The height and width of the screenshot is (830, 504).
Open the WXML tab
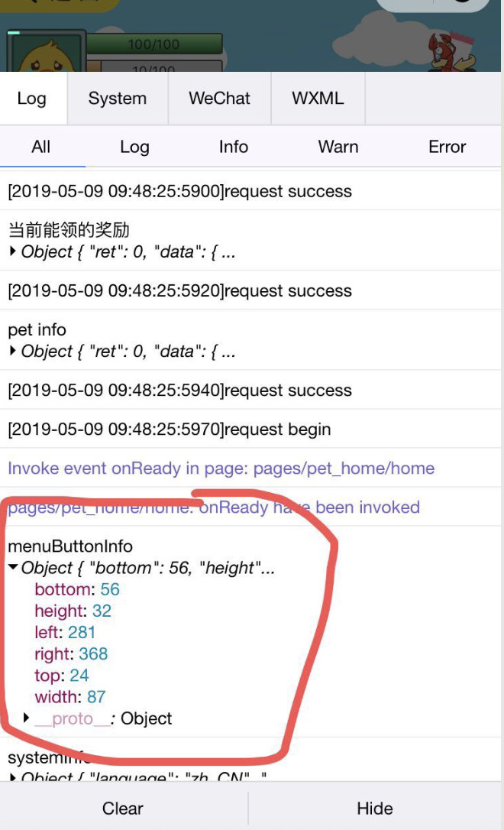click(x=318, y=99)
